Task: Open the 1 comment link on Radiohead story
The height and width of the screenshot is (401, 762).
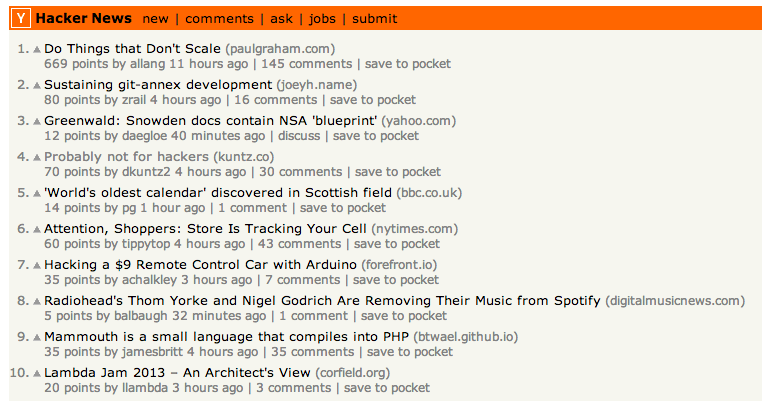Action: tap(313, 316)
